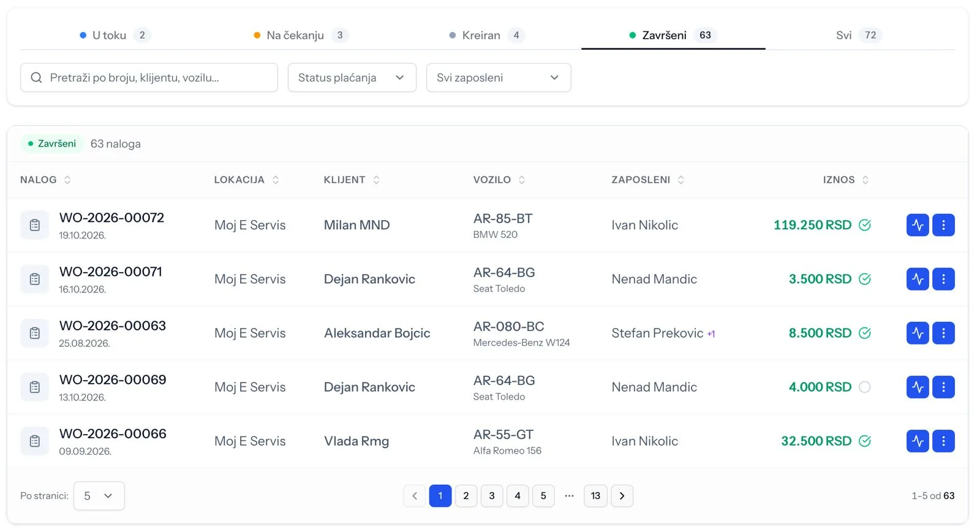Click clipboard icon for WO-2026-00069
The width and height of the screenshot is (980, 529).
pyautogui.click(x=35, y=387)
